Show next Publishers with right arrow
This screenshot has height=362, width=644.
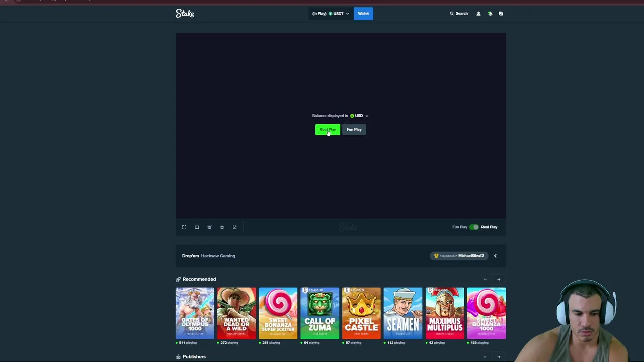pyautogui.click(x=499, y=357)
